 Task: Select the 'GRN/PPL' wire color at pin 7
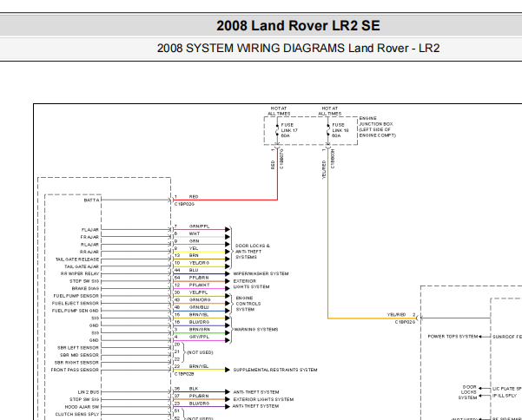[x=200, y=226]
